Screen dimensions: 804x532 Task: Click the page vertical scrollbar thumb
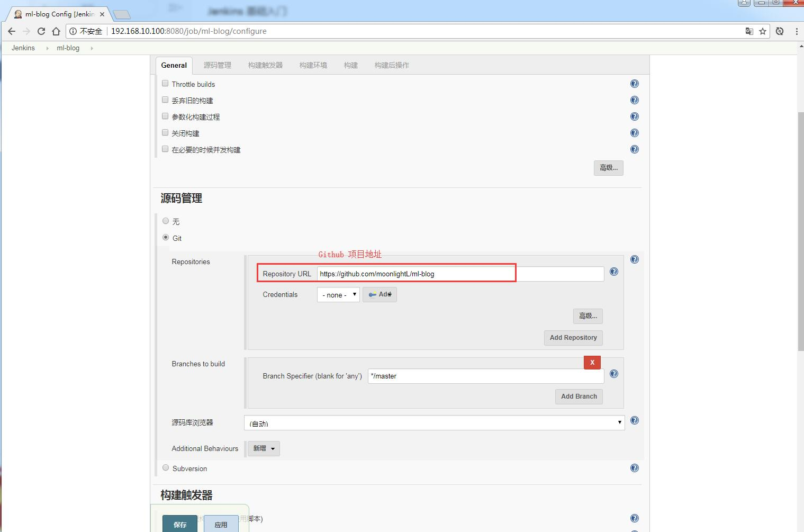(800, 231)
